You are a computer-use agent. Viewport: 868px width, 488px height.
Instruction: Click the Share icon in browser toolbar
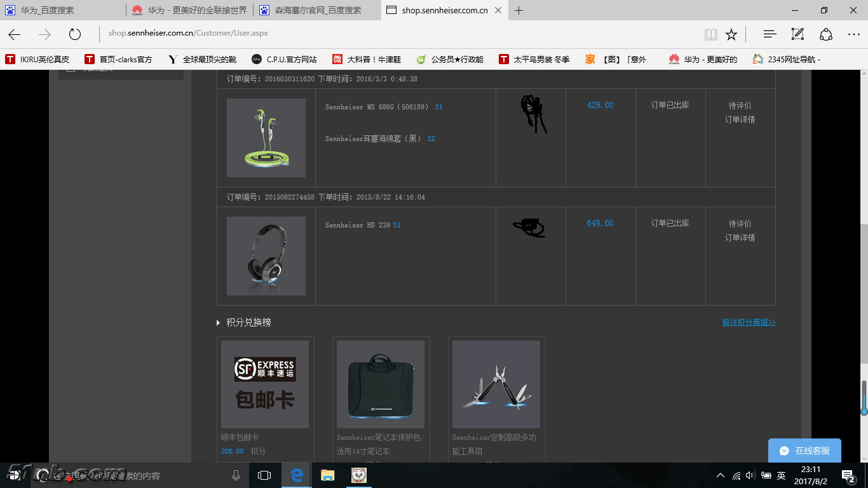[x=826, y=34]
